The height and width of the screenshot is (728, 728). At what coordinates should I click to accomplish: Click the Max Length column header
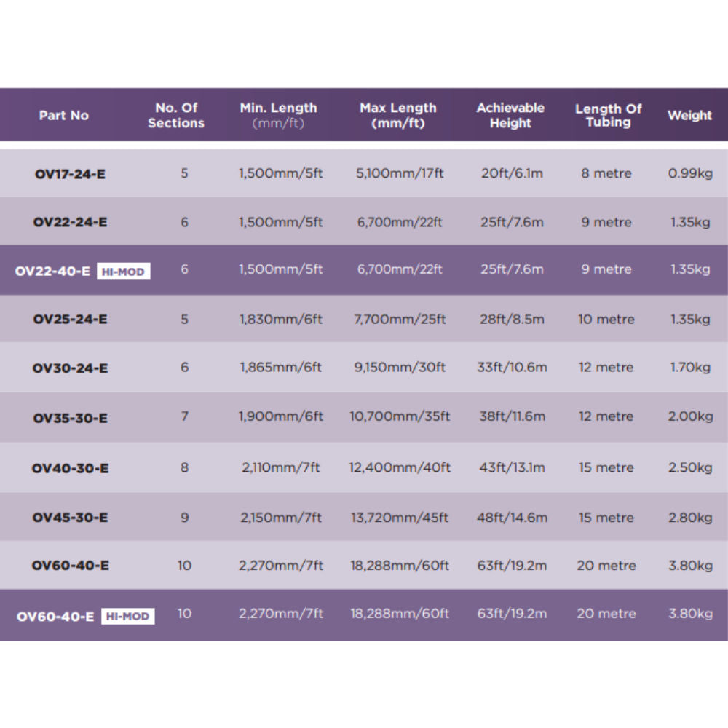397,115
